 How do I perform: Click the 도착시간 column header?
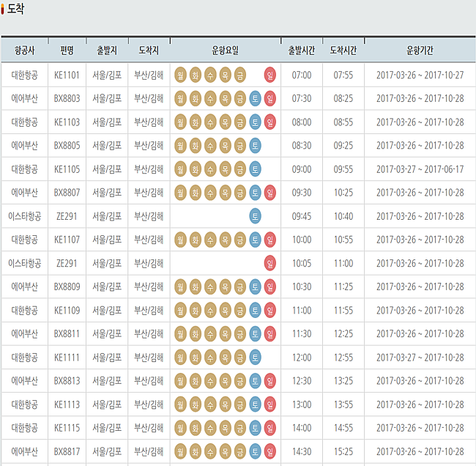tap(343, 51)
